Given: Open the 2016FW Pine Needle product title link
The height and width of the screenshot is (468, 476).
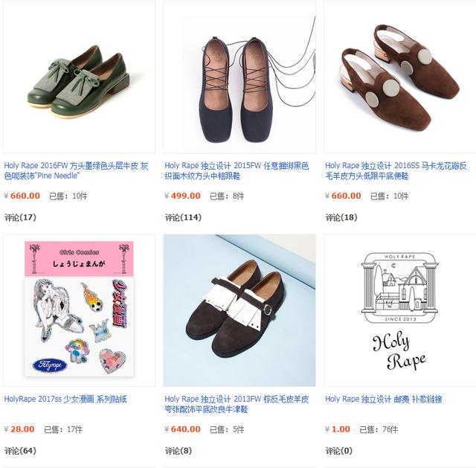Looking at the screenshot, I should click(76, 170).
